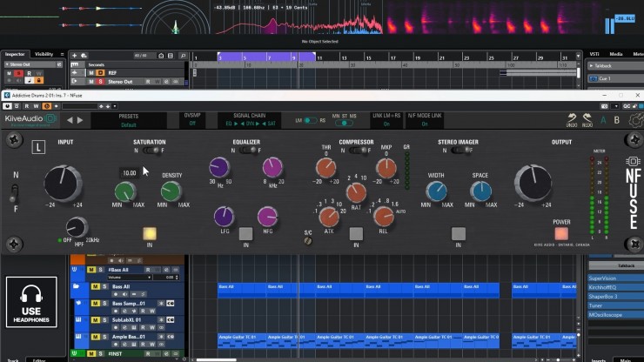Select the A comparison state

click(x=603, y=120)
